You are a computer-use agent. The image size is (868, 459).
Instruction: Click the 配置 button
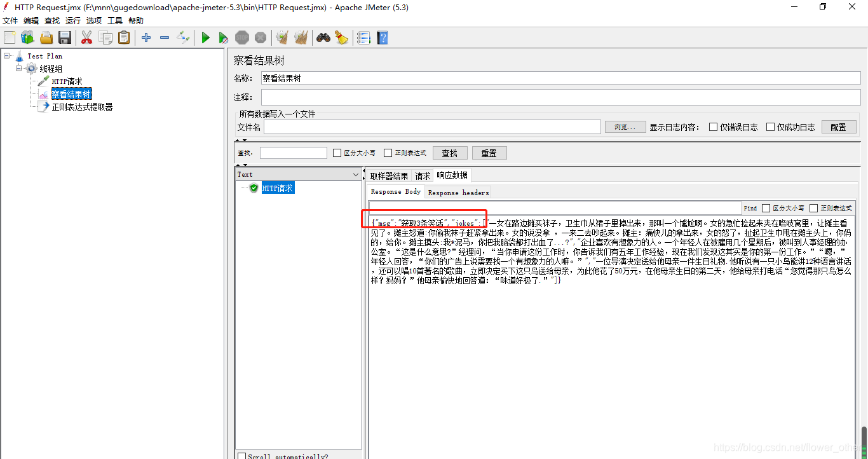pos(839,127)
